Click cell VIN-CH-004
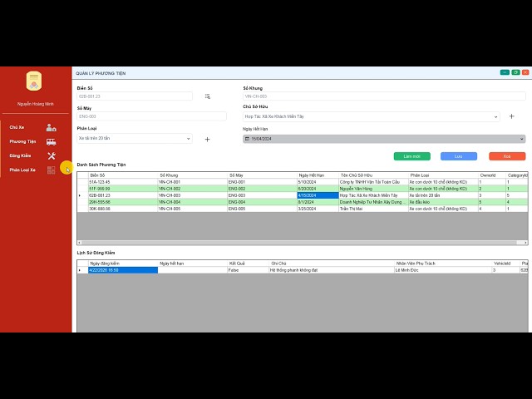This screenshot has width=532, height=399. pyautogui.click(x=192, y=202)
